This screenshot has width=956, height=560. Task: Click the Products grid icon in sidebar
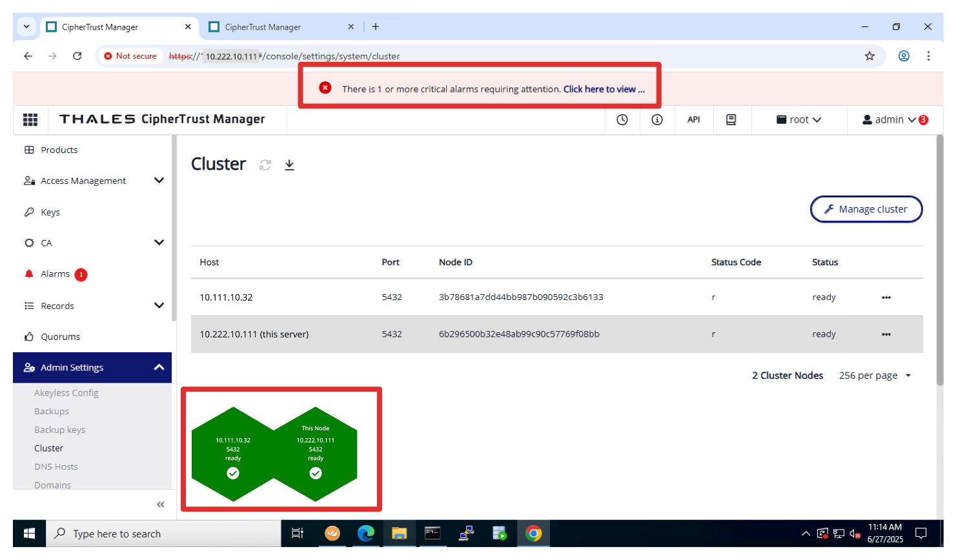pos(29,150)
